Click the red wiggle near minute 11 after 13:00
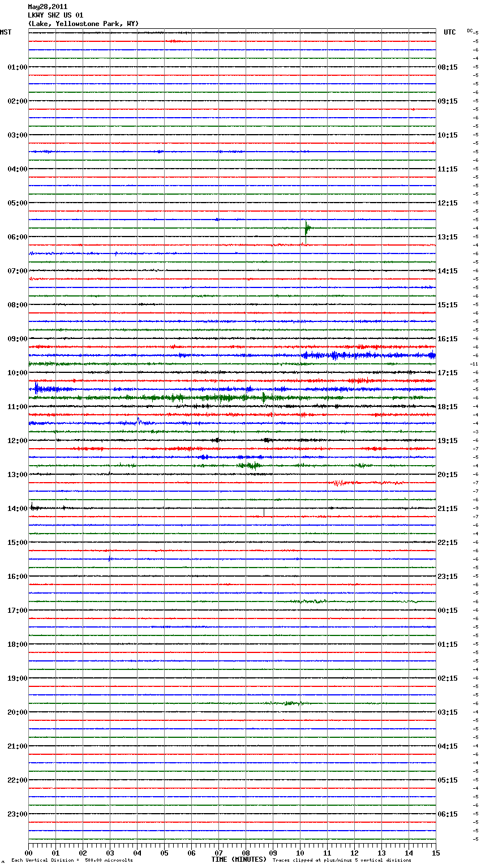 point(339,483)
